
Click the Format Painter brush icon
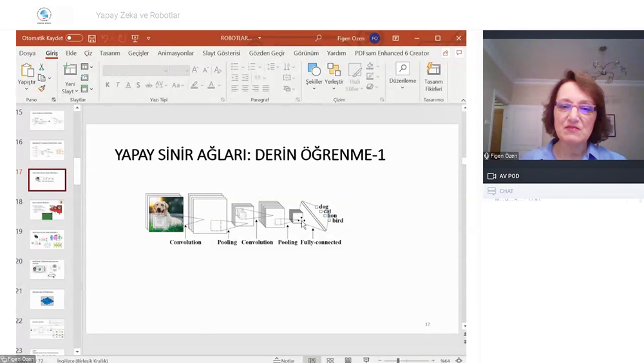pyautogui.click(x=41, y=88)
